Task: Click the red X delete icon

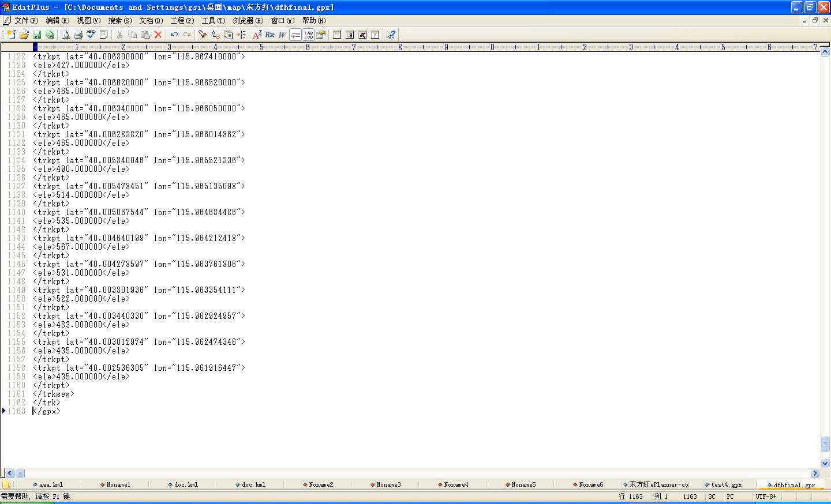Action: [158, 35]
